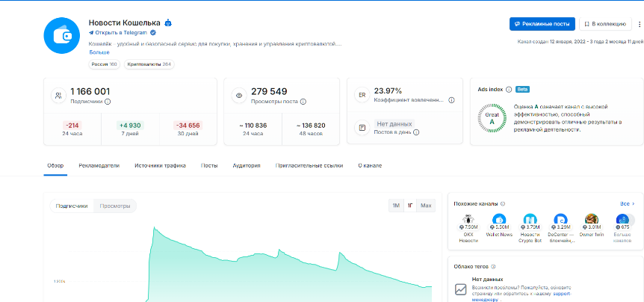This screenshot has height=302, width=644.
Task: Click the posts-per-day document icon
Action: (x=362, y=128)
